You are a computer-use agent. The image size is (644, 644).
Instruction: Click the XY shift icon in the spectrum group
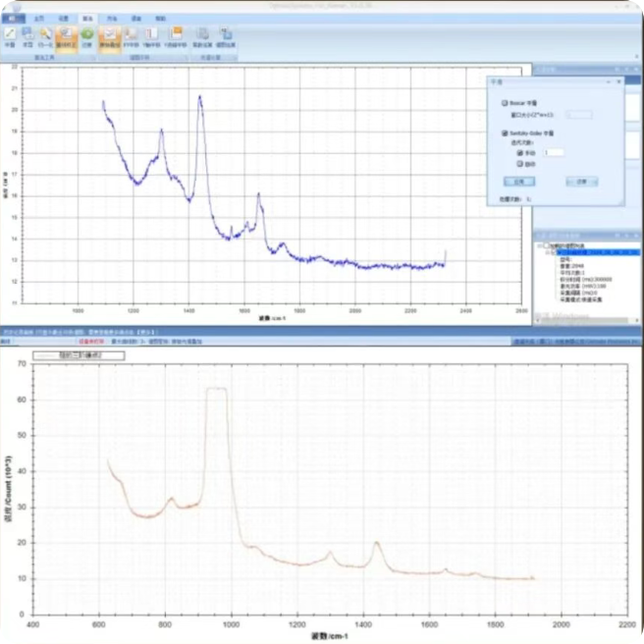click(131, 37)
